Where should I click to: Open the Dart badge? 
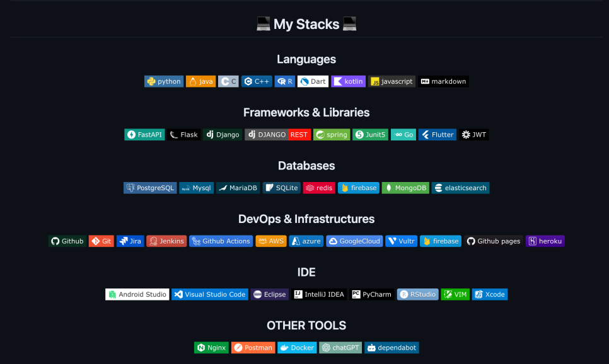[313, 81]
